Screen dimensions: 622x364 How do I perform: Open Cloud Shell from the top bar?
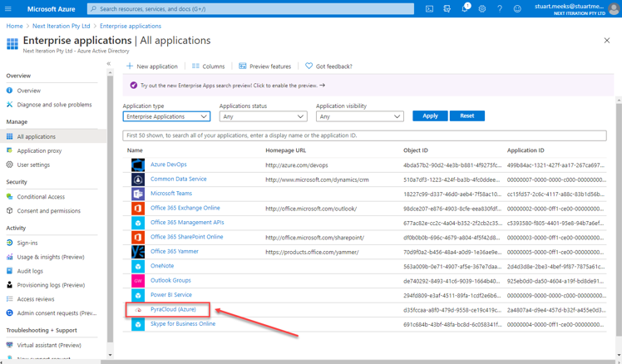pyautogui.click(x=429, y=9)
